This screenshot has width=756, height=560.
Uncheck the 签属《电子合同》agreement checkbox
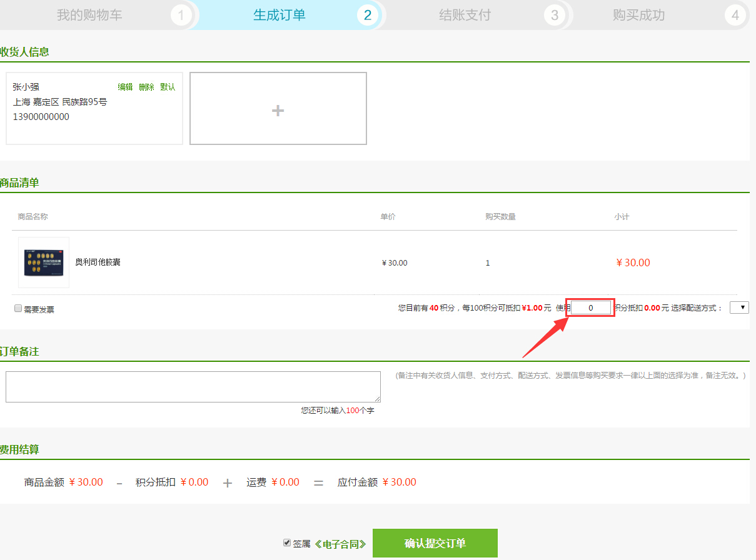tap(286, 543)
